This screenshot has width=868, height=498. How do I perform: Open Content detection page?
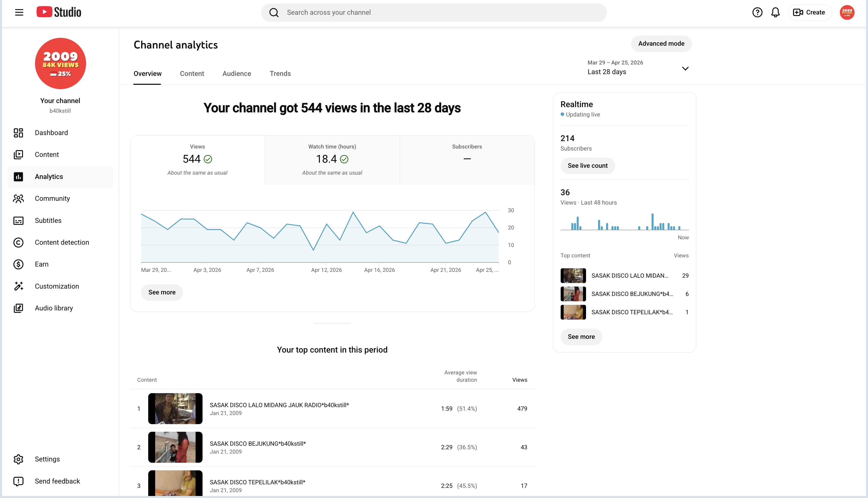(x=60, y=242)
